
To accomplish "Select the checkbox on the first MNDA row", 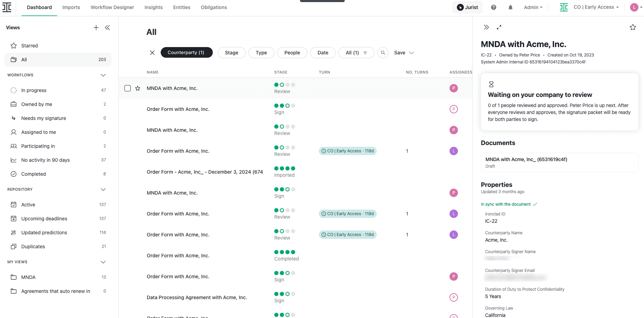I will pyautogui.click(x=127, y=88).
